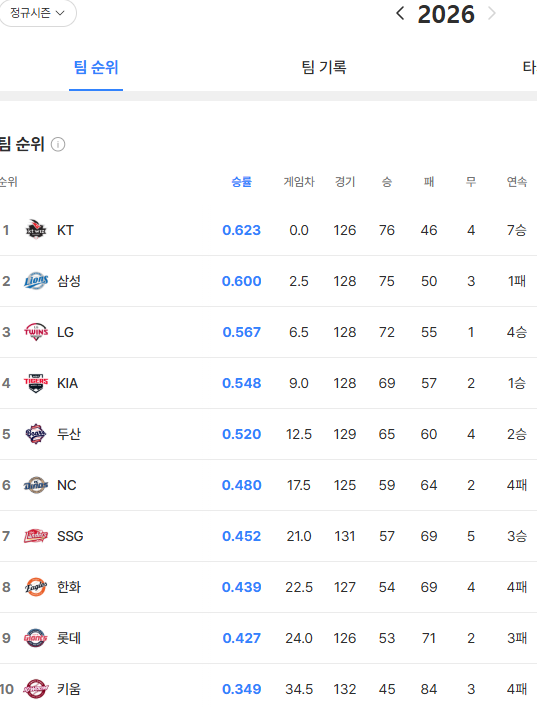The height and width of the screenshot is (708, 537).
Task: Click SSG's winning rate 0.452
Action: pyautogui.click(x=241, y=536)
